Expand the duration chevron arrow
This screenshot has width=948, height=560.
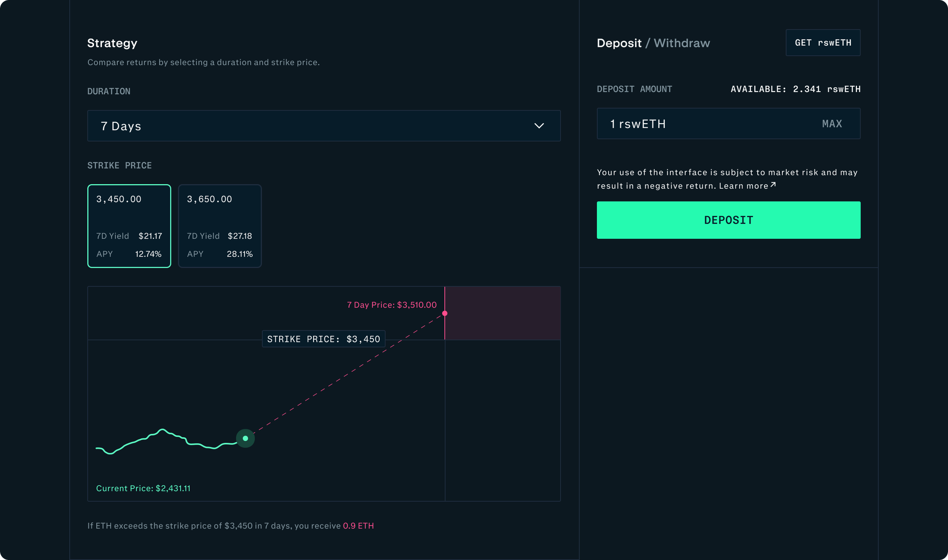pos(540,126)
